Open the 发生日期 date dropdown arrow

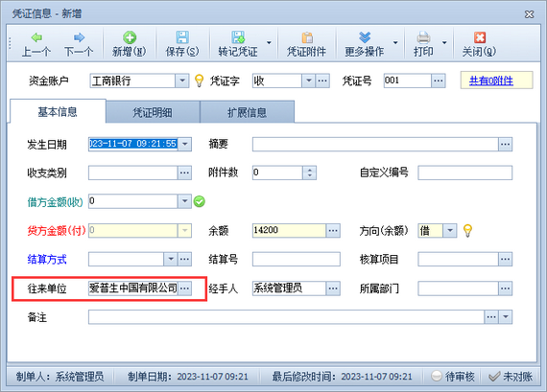(x=185, y=144)
